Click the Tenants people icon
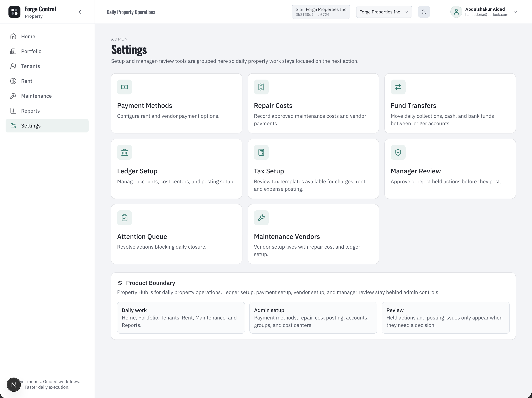Screen dimensions: 532x398 (x=13, y=66)
